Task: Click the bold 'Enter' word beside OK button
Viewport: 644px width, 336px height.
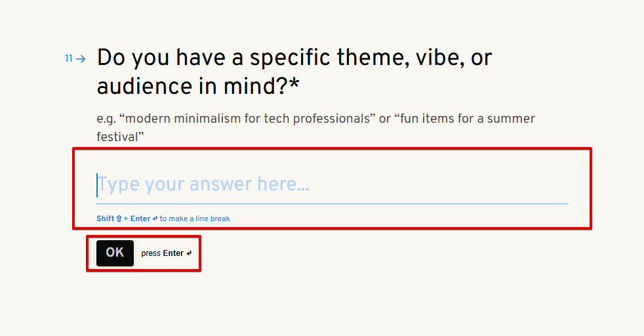Action: (173, 253)
